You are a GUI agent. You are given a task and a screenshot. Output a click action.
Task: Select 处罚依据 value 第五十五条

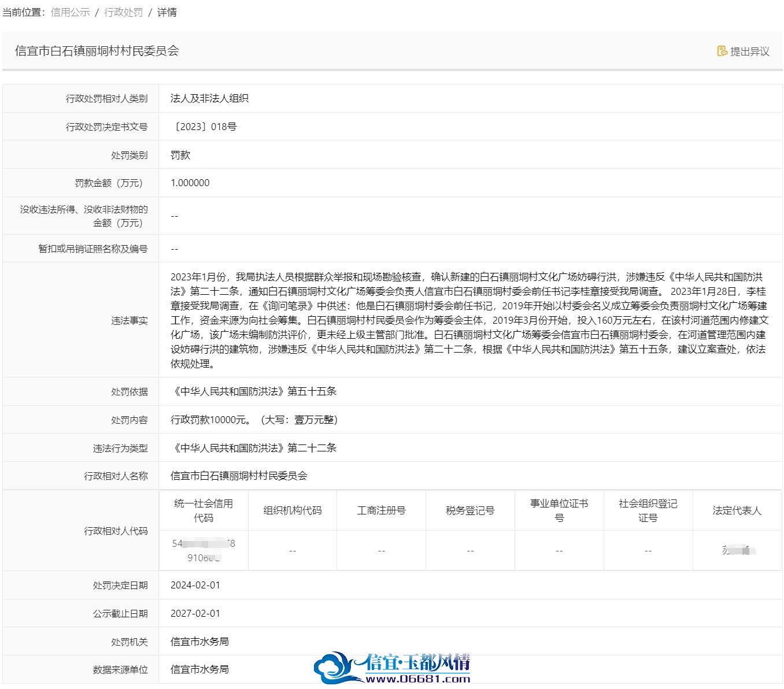[253, 391]
